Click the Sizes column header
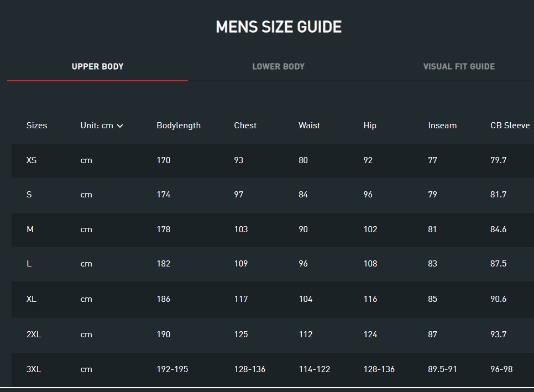 tap(36, 126)
